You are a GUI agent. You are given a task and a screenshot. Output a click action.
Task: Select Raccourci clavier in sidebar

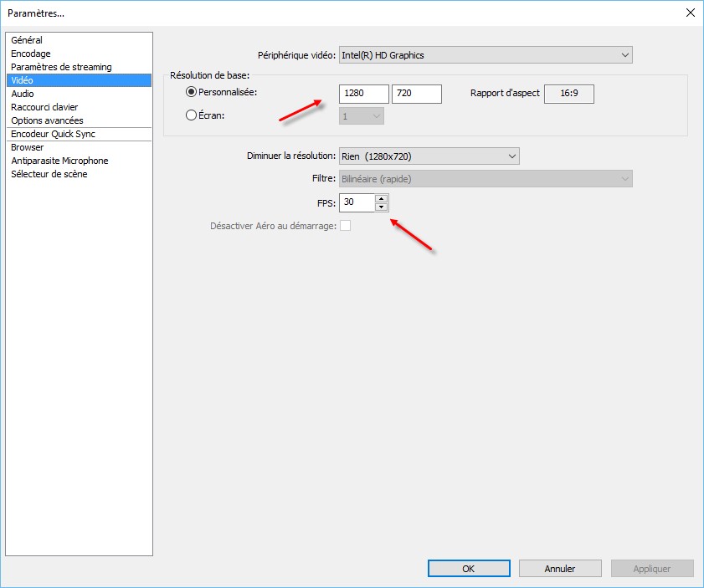44,107
